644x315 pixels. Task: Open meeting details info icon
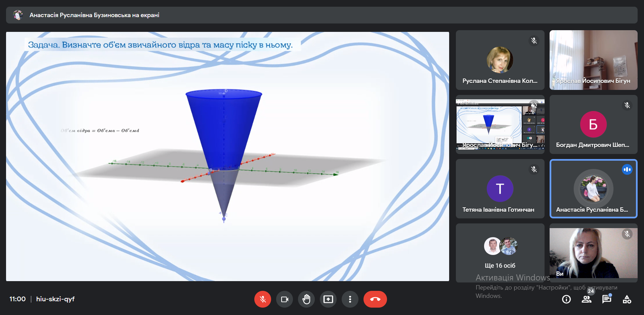pos(566,299)
